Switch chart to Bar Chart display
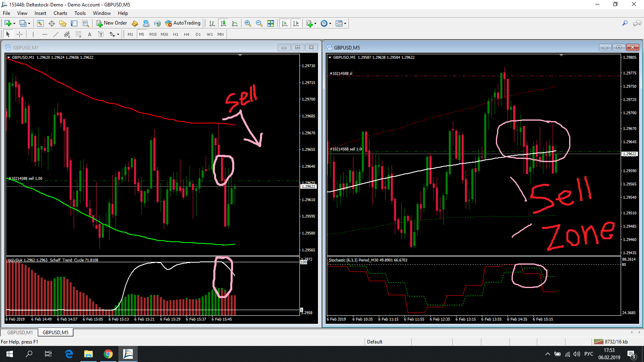644x362 pixels. pos(212,23)
